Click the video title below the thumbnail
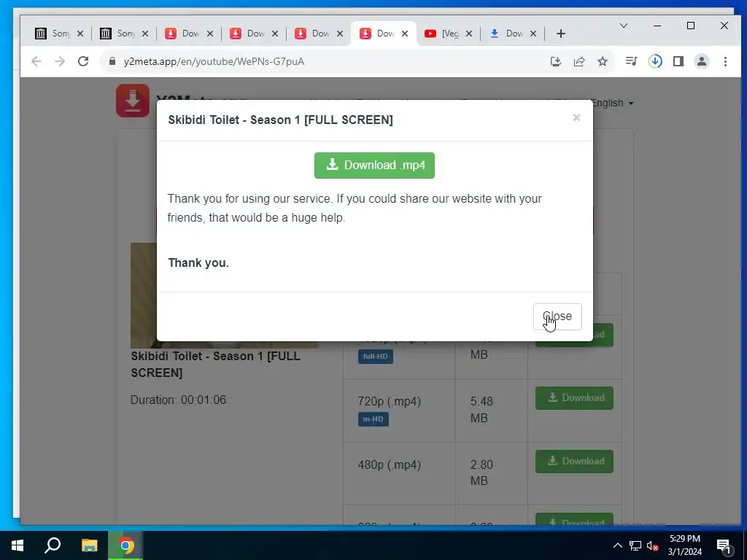The width and height of the screenshot is (747, 560). [215, 365]
